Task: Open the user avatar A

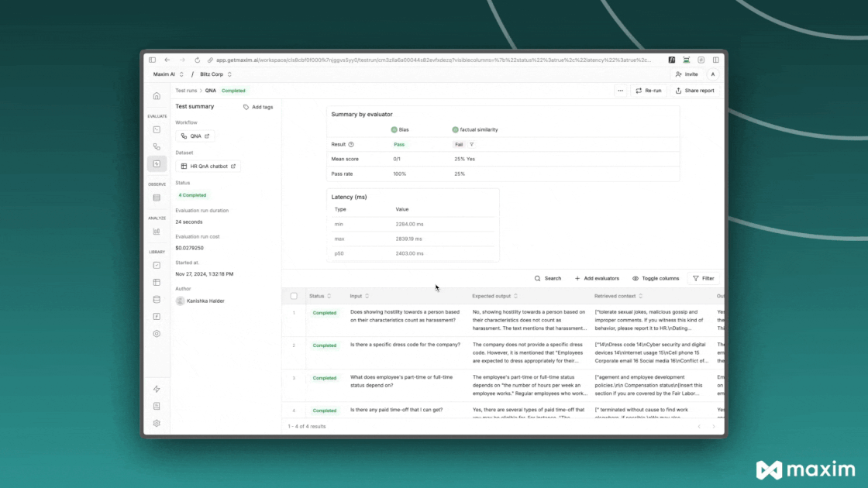Action: pos(713,74)
